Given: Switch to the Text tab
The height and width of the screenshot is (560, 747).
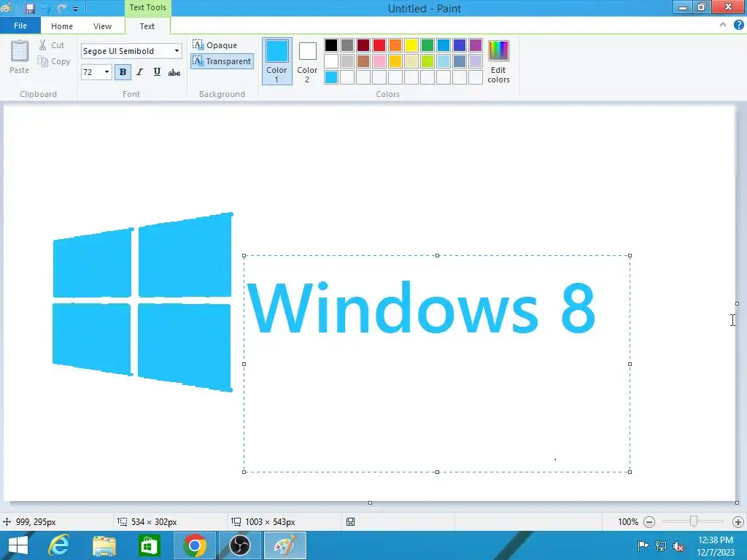Looking at the screenshot, I should pyautogui.click(x=147, y=26).
